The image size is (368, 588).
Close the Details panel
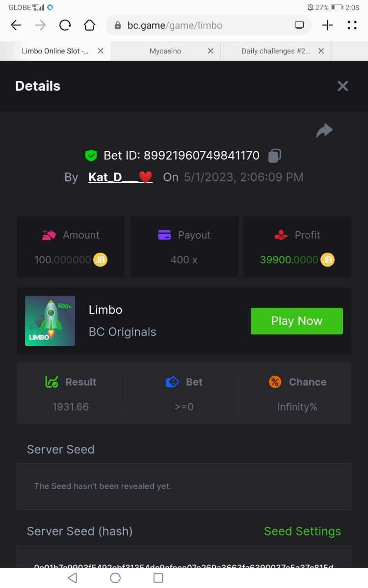click(x=342, y=86)
